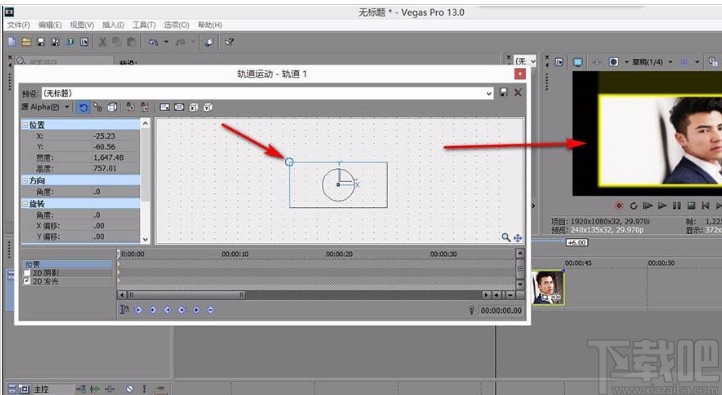Select the magnifier Zoom tool in the motion workspace
Screen dimensions: 722x395
pyautogui.click(x=506, y=237)
